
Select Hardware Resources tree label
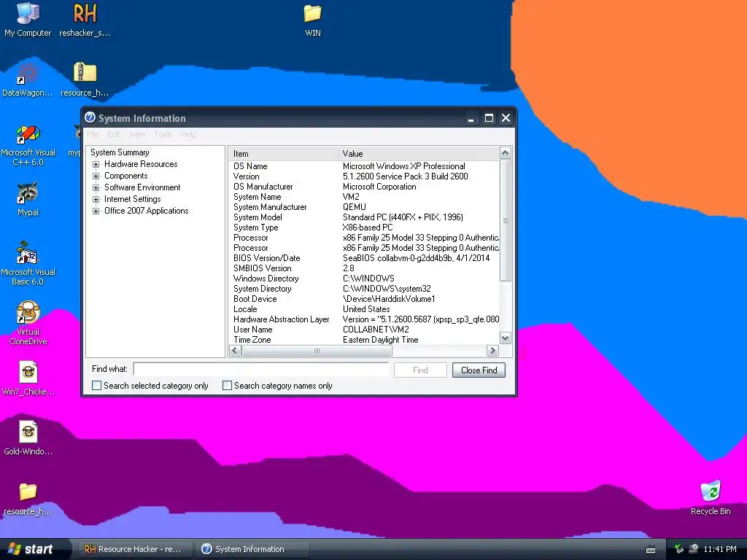141,164
